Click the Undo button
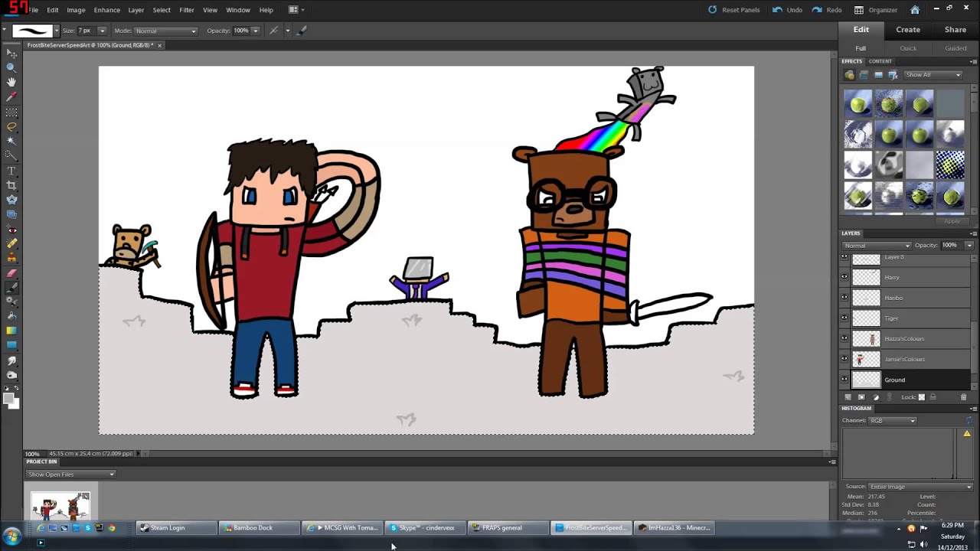 pyautogui.click(x=788, y=10)
